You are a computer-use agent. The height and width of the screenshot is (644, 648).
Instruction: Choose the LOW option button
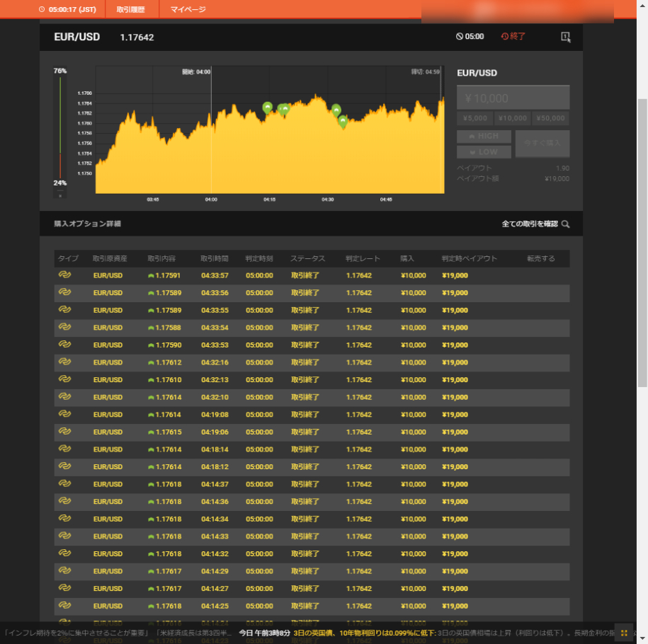[x=484, y=152]
